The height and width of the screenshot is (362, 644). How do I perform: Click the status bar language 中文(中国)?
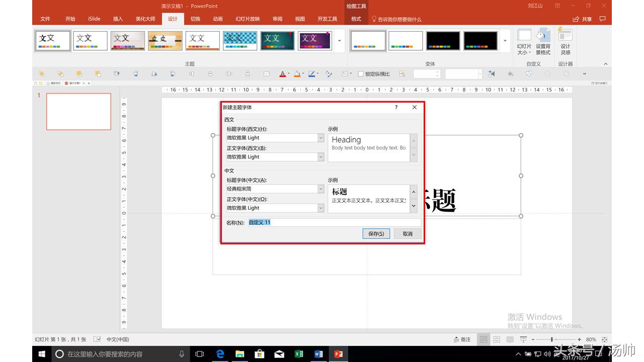[118, 339]
